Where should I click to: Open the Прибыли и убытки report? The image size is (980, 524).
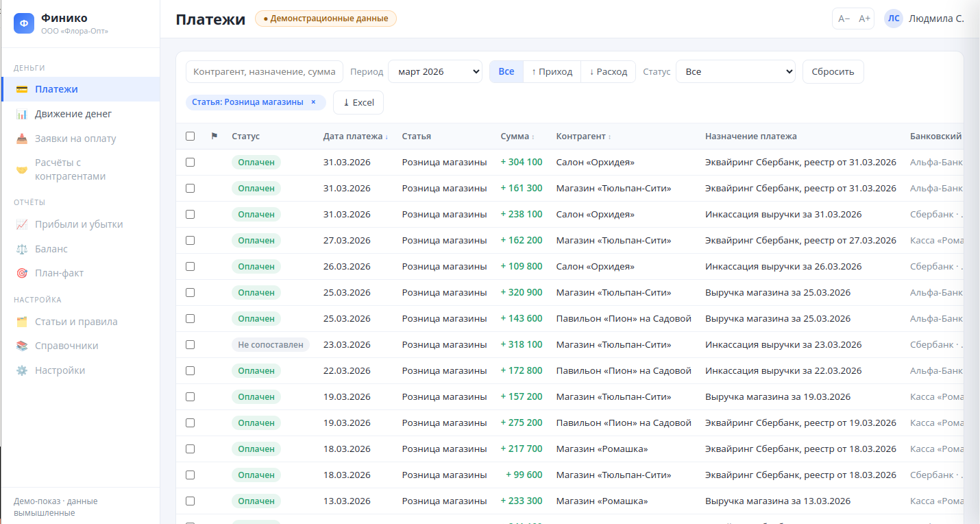pos(81,224)
